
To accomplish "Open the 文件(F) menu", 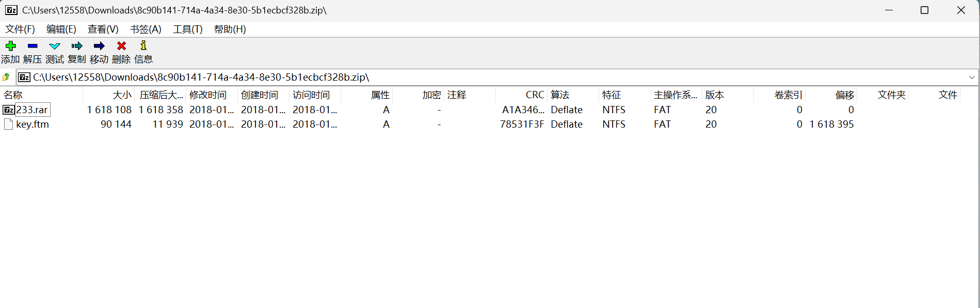I will tap(20, 29).
